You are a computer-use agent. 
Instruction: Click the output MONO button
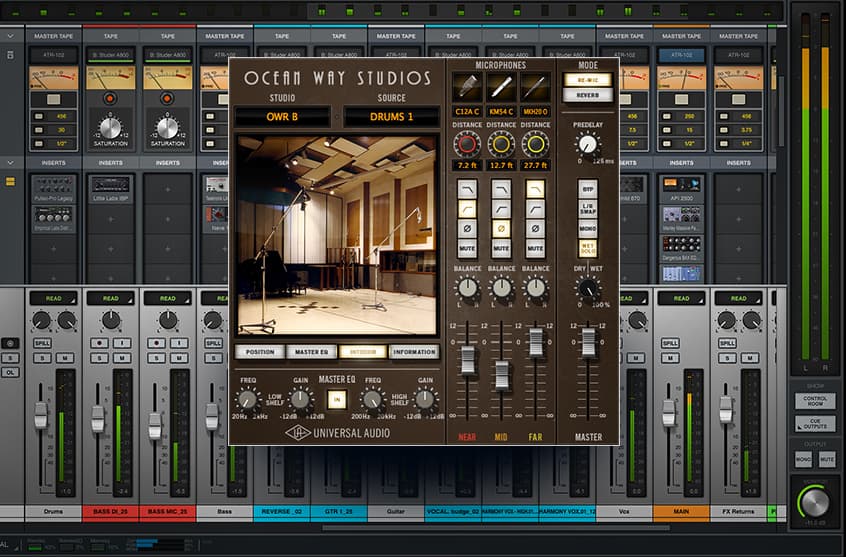pos(803,459)
